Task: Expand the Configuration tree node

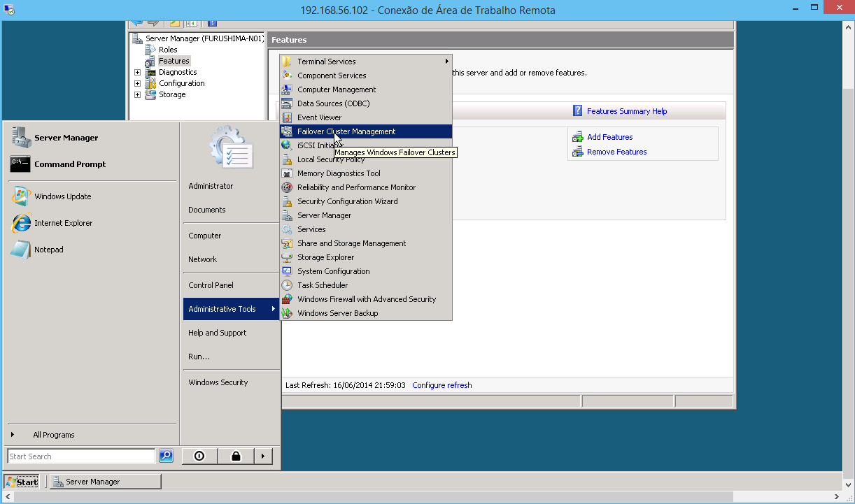Action: point(137,83)
